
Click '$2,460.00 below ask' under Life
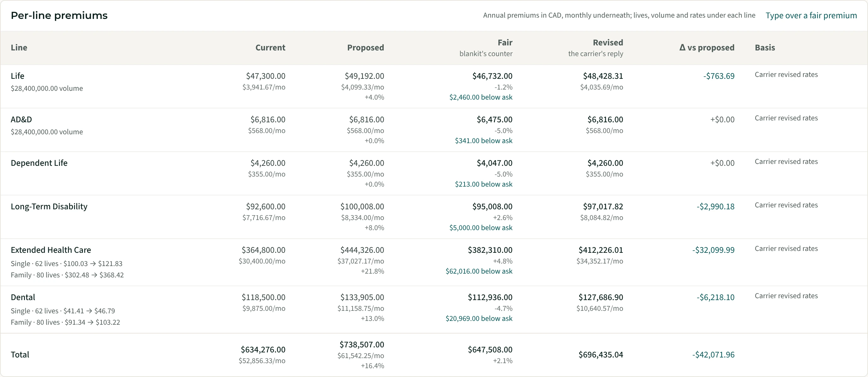(481, 97)
